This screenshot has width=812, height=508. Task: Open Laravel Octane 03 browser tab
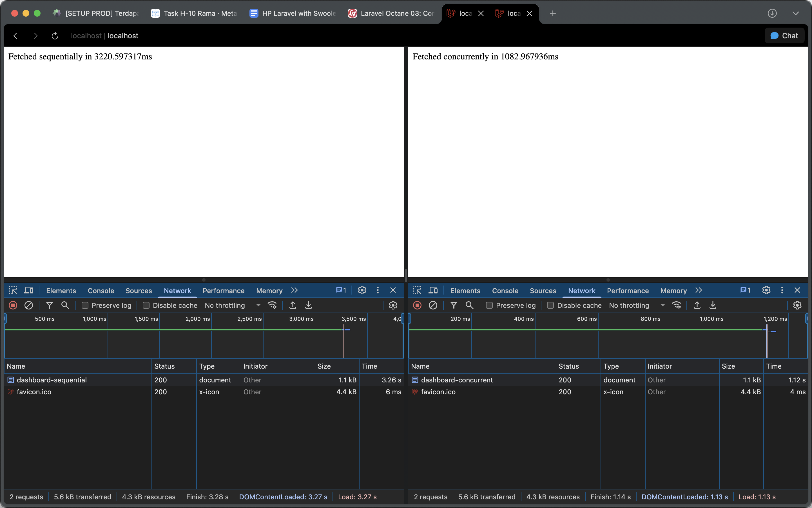point(391,14)
